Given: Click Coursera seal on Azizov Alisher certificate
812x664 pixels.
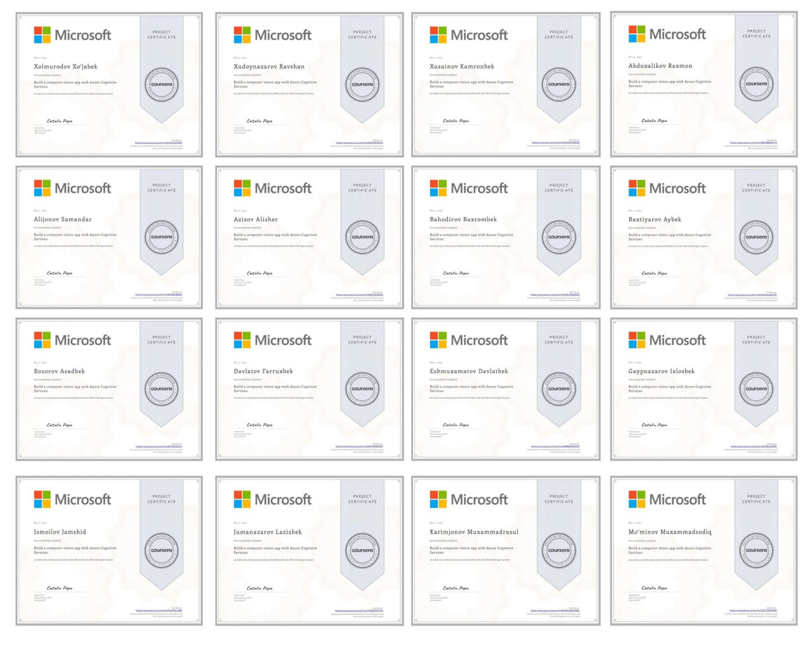Looking at the screenshot, I should (x=362, y=237).
